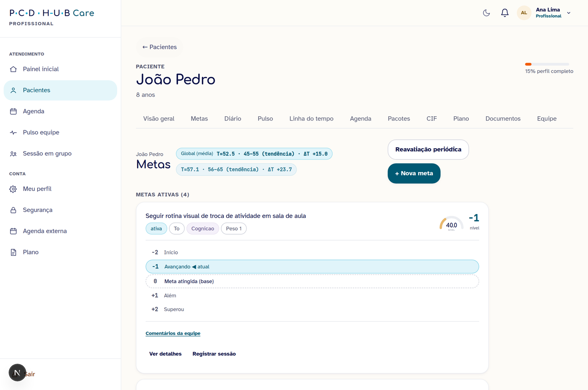Switch to the Visão geral tab
The height and width of the screenshot is (390, 588).
tap(159, 119)
